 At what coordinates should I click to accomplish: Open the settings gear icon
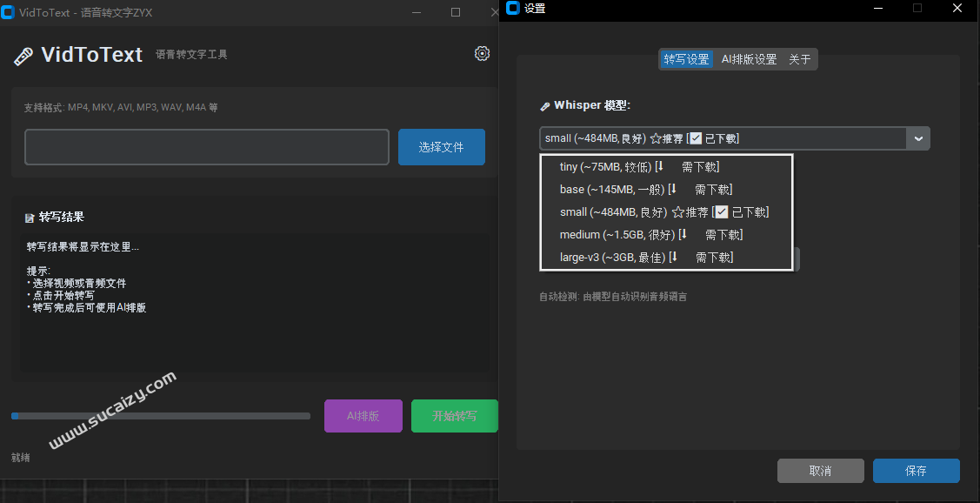pos(482,54)
